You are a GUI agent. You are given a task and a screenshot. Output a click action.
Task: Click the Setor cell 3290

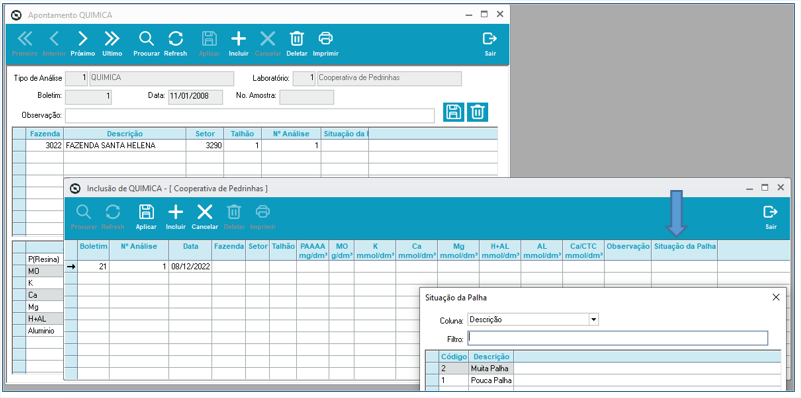(x=205, y=146)
